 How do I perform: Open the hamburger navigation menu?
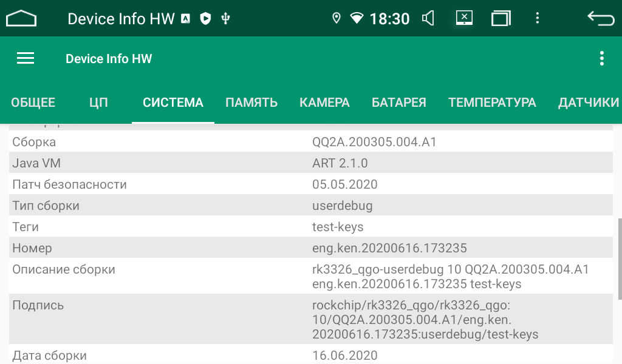coord(26,59)
